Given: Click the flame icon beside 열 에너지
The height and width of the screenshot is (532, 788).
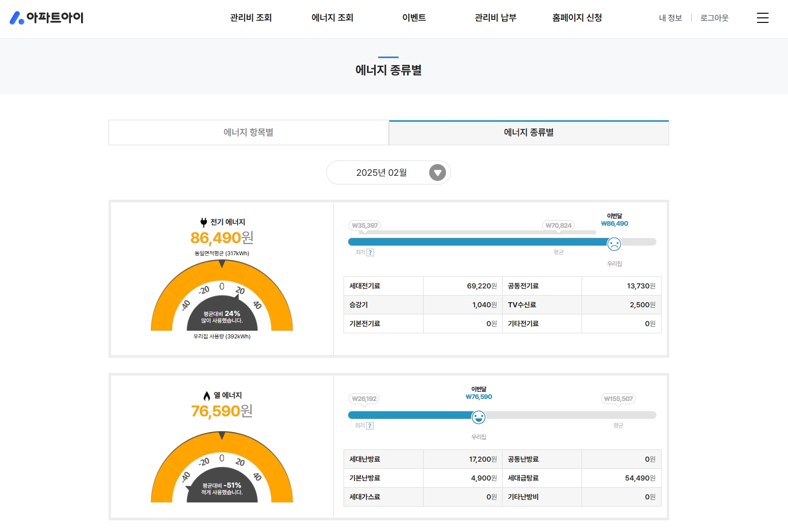Looking at the screenshot, I should click(206, 395).
